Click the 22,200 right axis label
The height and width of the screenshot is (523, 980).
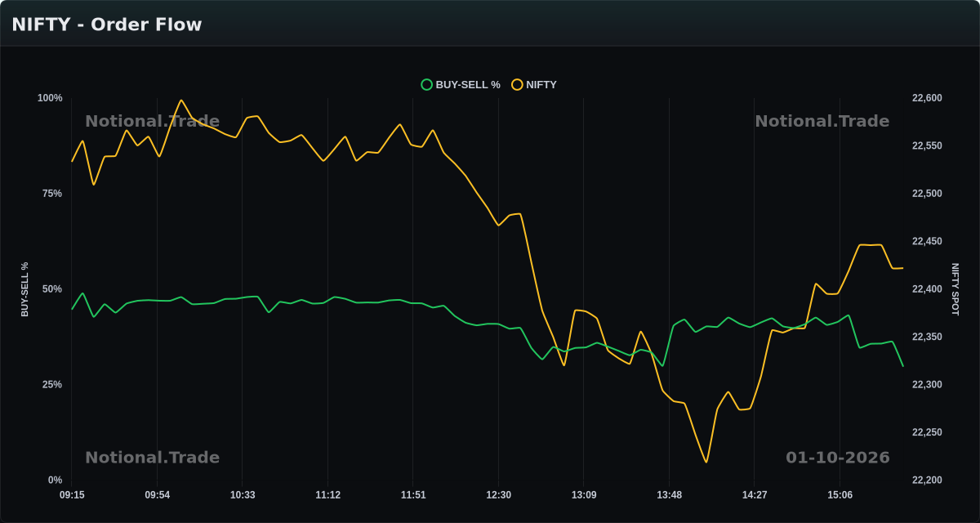[927, 481]
